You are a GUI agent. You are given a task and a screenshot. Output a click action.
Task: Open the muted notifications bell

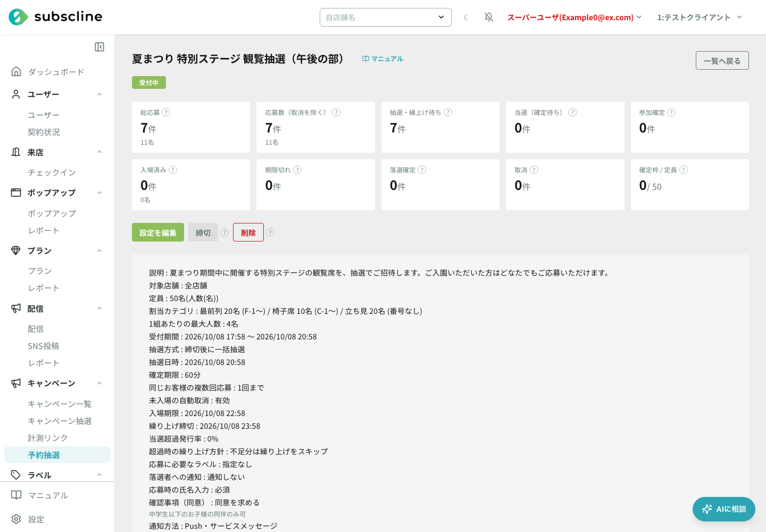click(489, 18)
